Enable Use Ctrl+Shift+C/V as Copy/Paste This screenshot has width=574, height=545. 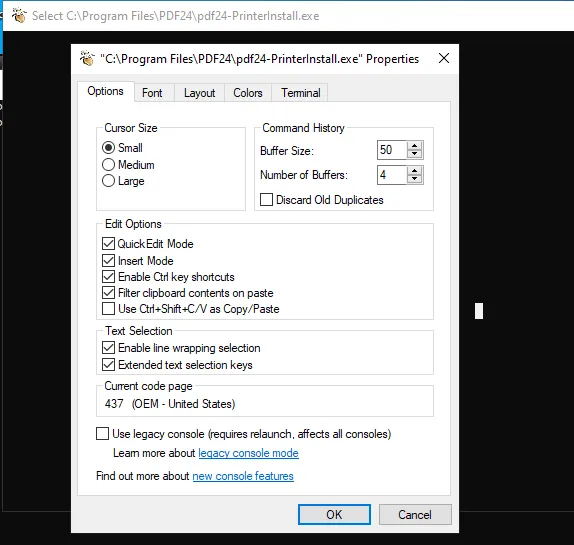108,309
